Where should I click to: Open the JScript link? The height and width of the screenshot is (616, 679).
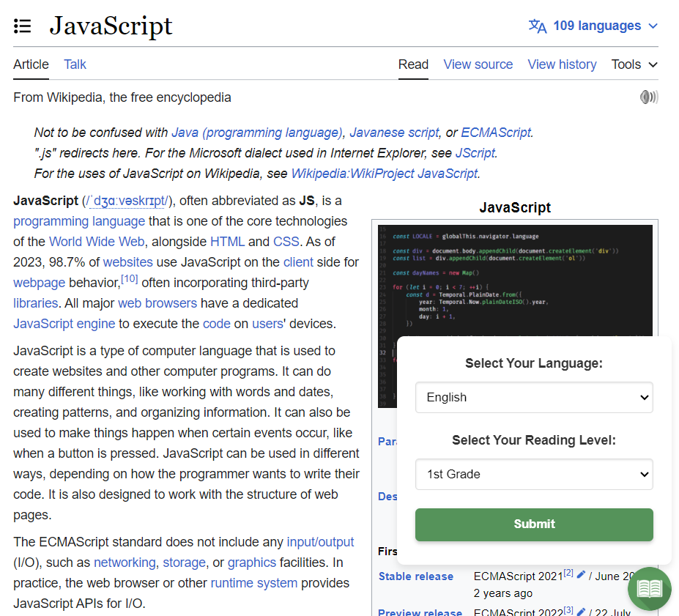pyautogui.click(x=475, y=153)
